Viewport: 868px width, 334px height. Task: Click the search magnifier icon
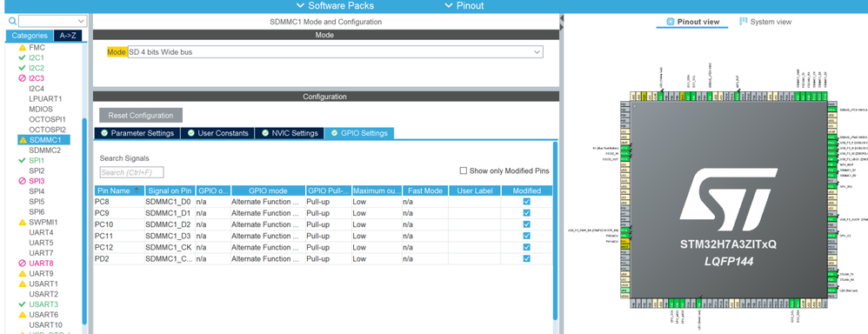click(x=13, y=21)
